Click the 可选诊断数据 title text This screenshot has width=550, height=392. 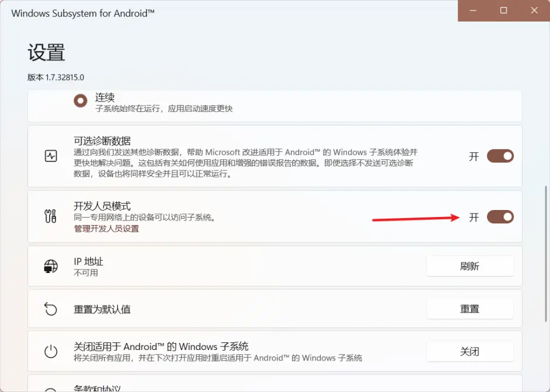point(102,141)
